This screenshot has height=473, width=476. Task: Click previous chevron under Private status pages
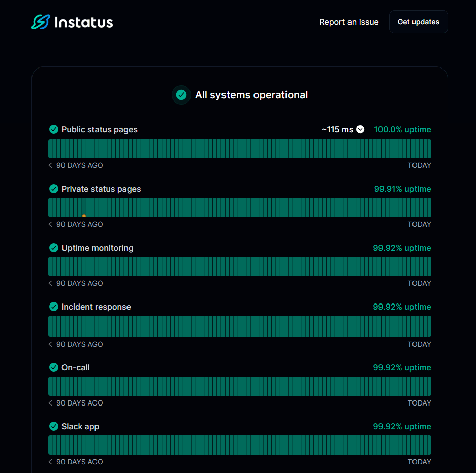50,224
